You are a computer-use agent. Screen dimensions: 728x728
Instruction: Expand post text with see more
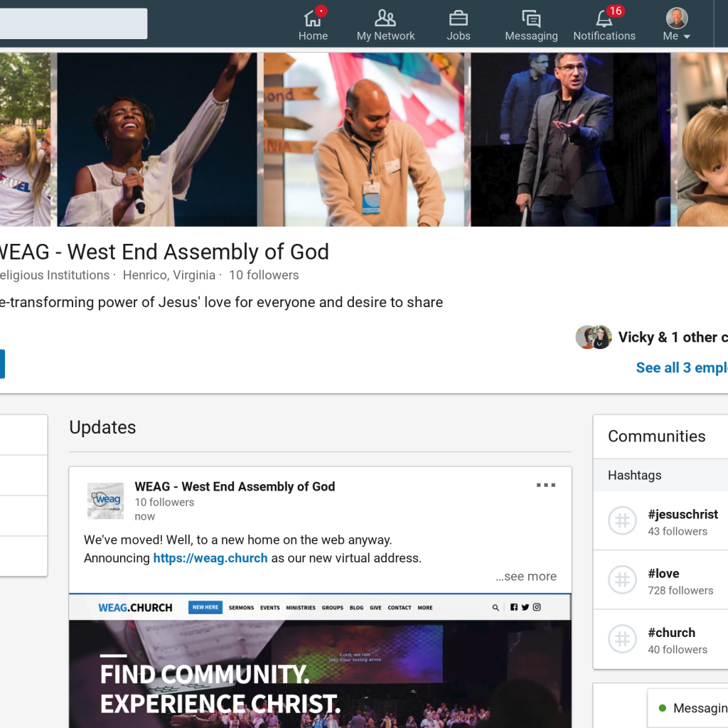pyautogui.click(x=526, y=577)
